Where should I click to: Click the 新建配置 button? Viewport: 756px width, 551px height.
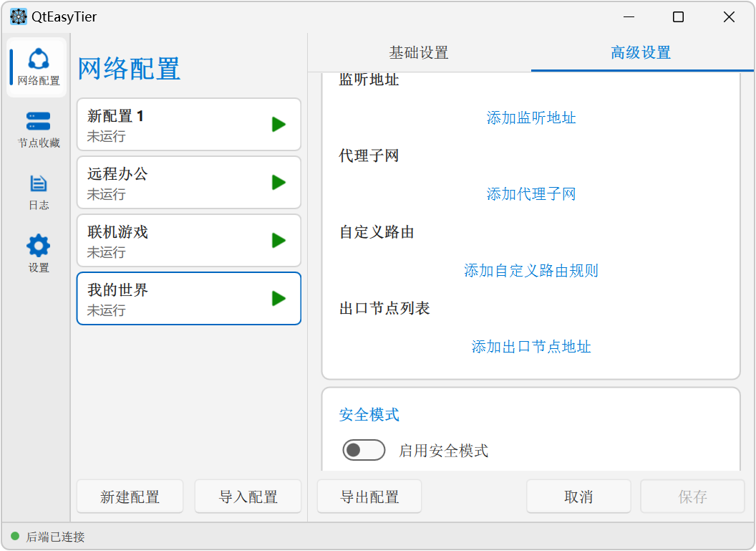point(130,497)
